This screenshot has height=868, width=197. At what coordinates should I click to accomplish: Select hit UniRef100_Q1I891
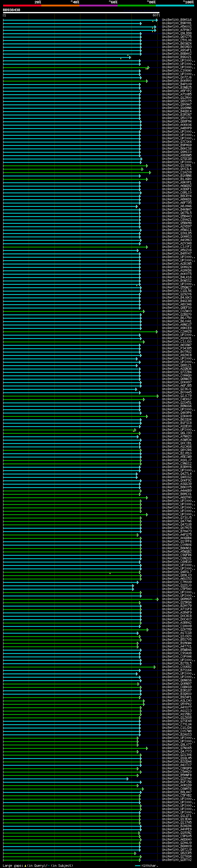click(177, 165)
